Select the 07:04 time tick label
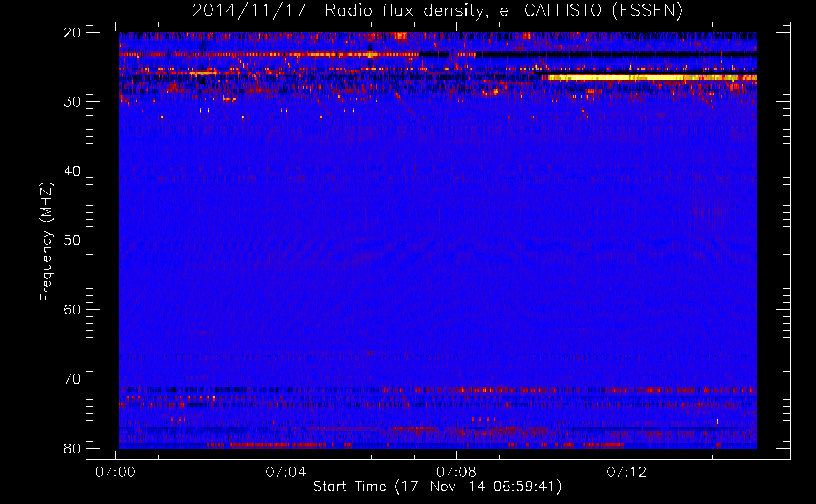Viewport: 816px width, 504px height. click(286, 472)
